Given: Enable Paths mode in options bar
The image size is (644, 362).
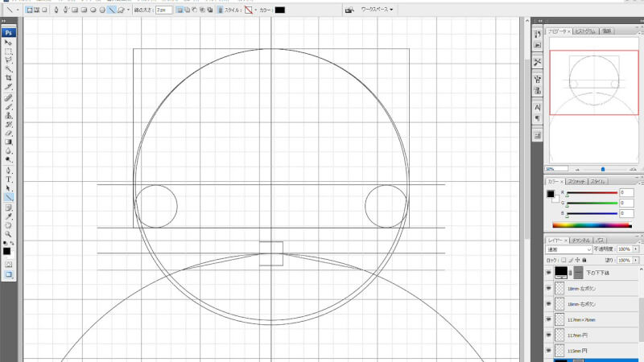Looking at the screenshot, I should click(x=36, y=10).
